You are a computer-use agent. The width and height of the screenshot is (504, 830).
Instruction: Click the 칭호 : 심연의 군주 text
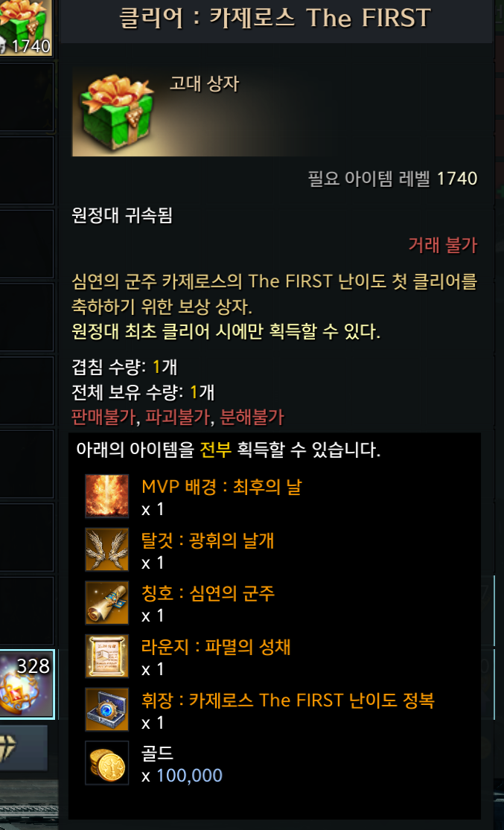point(208,594)
